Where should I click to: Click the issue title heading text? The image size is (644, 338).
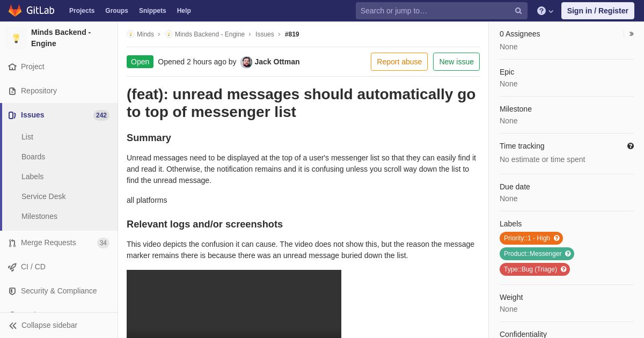point(301,103)
